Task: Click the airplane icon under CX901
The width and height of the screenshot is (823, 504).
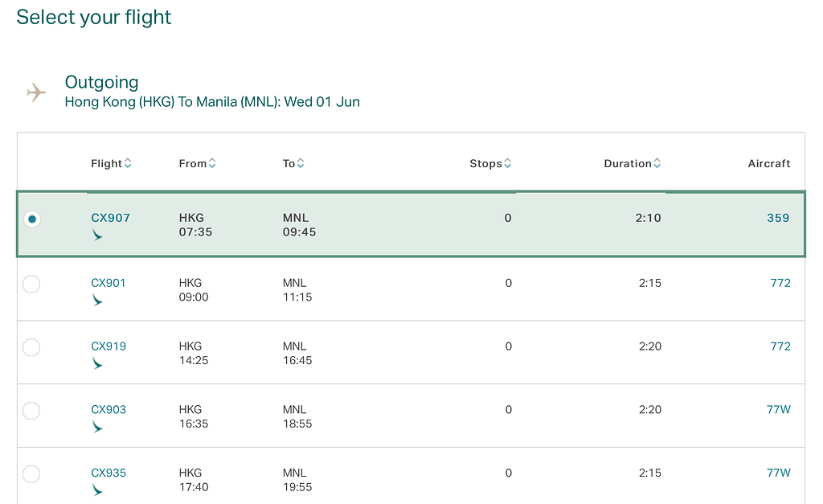Action: coord(98,301)
